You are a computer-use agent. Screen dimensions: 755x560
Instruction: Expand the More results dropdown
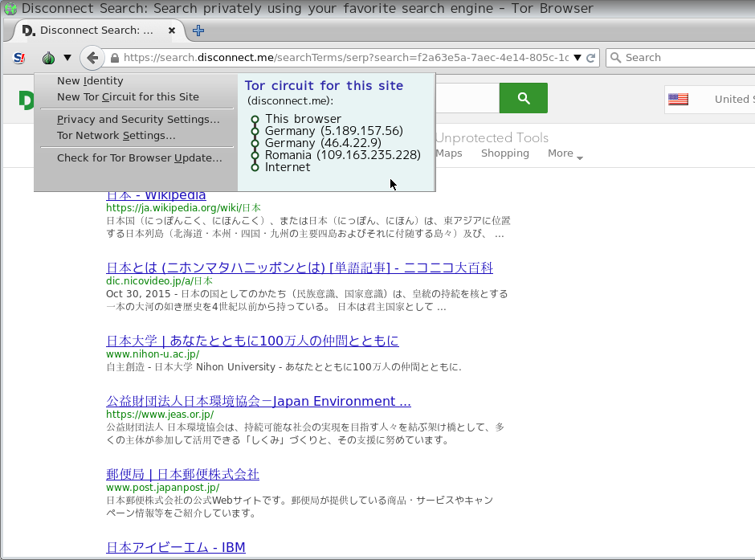pyautogui.click(x=565, y=153)
